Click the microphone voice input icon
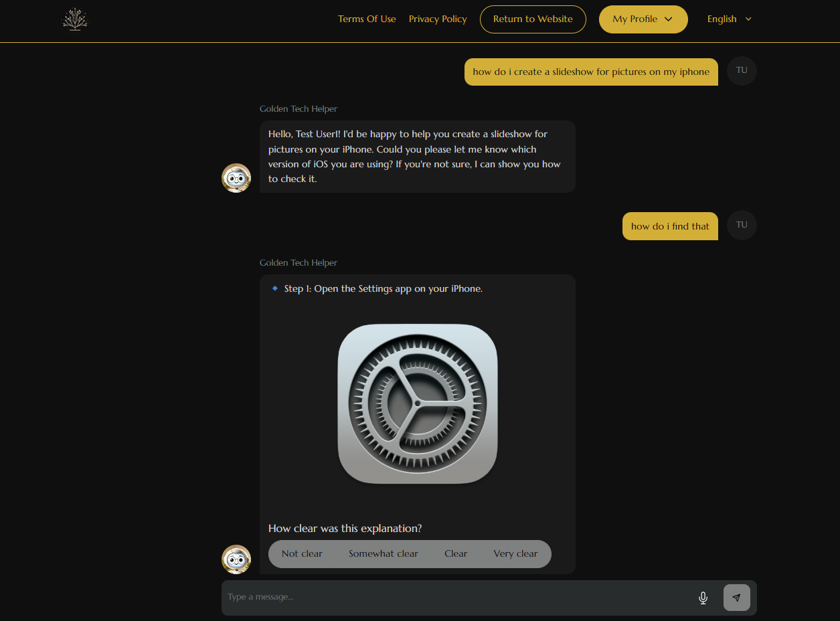Viewport: 840px width, 621px height. (703, 598)
